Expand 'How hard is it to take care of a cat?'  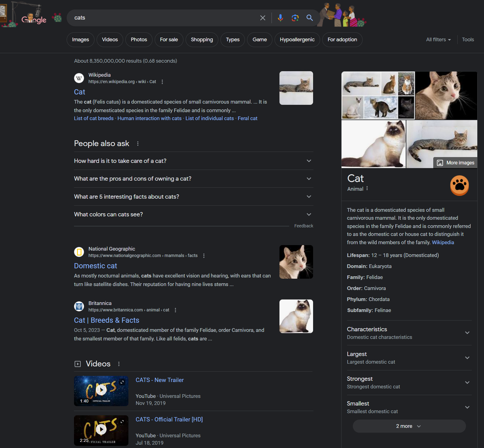pos(194,161)
